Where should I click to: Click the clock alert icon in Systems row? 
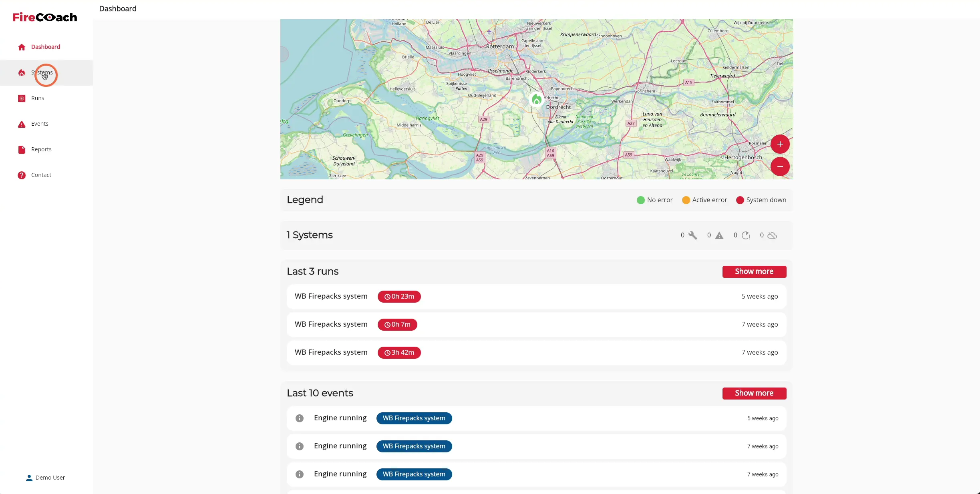[746, 235]
